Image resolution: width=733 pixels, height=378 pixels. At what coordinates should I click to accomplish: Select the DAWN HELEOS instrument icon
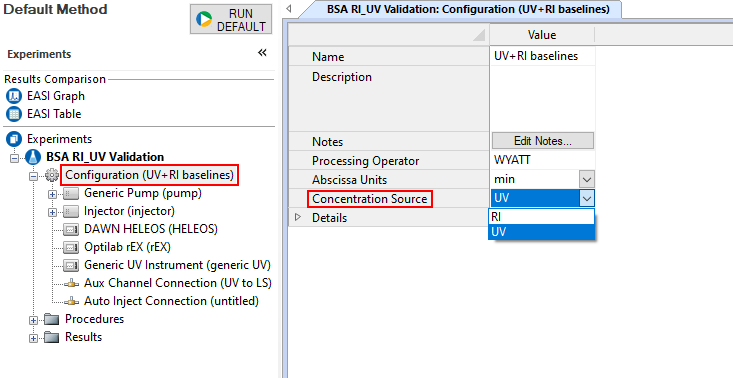click(71, 229)
